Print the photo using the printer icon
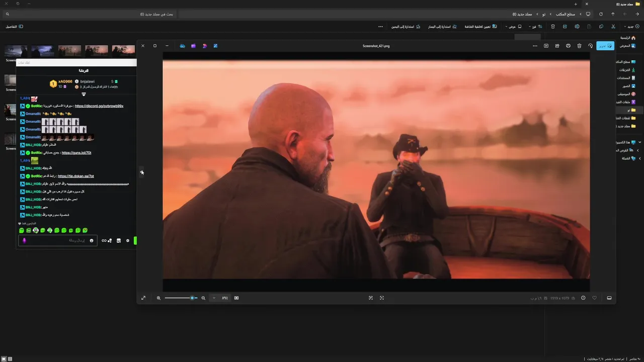This screenshot has height=362, width=644. pos(568,46)
